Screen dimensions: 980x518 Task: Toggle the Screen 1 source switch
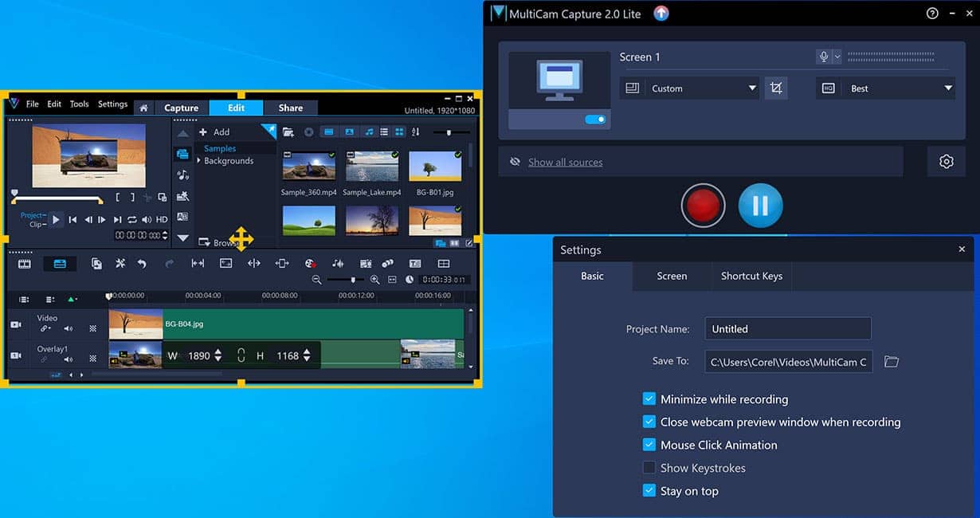point(595,120)
